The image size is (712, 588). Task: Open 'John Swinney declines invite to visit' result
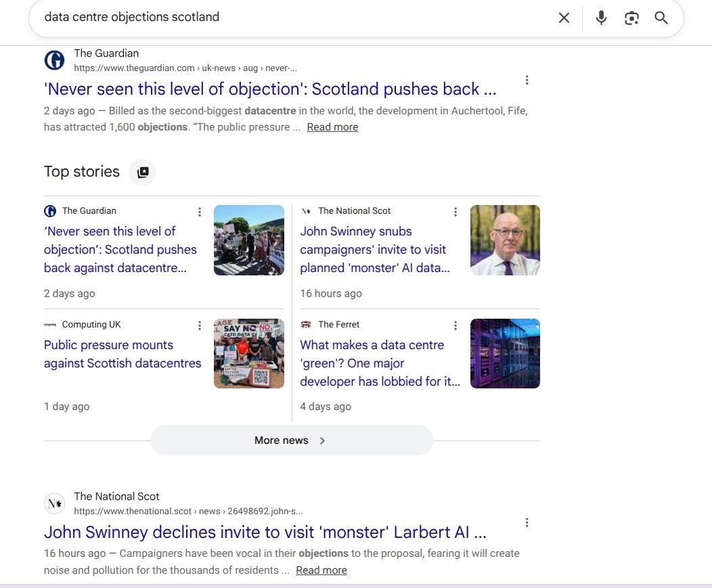265,532
